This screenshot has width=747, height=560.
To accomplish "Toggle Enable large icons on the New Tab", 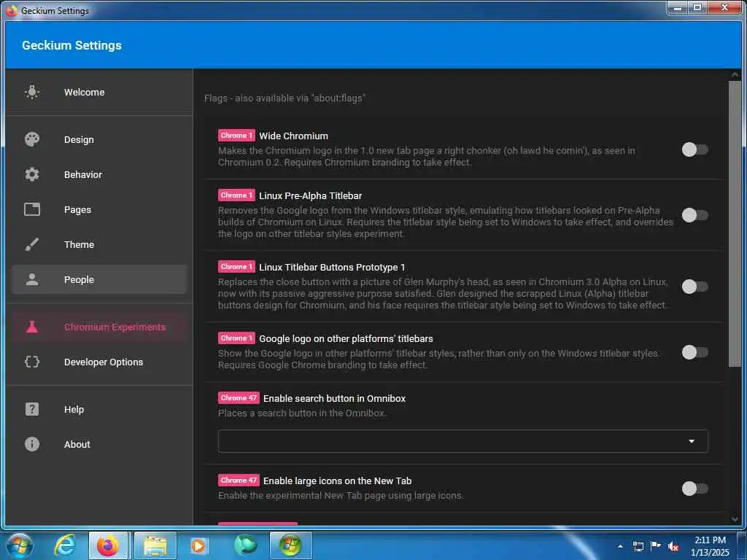I will pyautogui.click(x=695, y=489).
